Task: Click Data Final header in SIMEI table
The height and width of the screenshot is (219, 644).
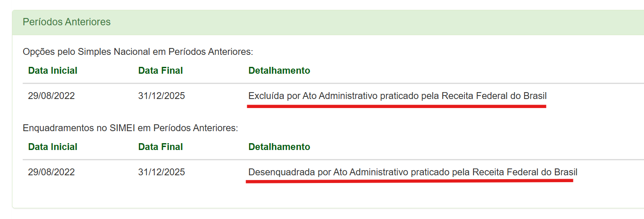Action: (x=161, y=147)
